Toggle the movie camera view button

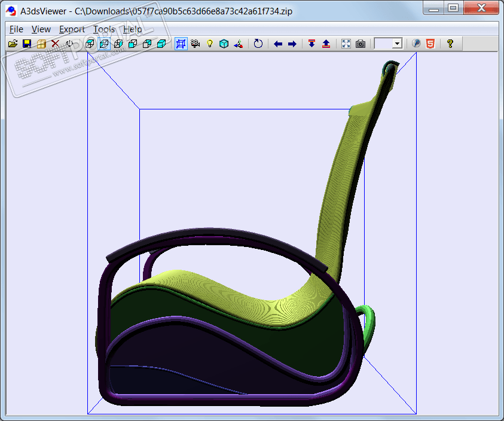point(195,44)
